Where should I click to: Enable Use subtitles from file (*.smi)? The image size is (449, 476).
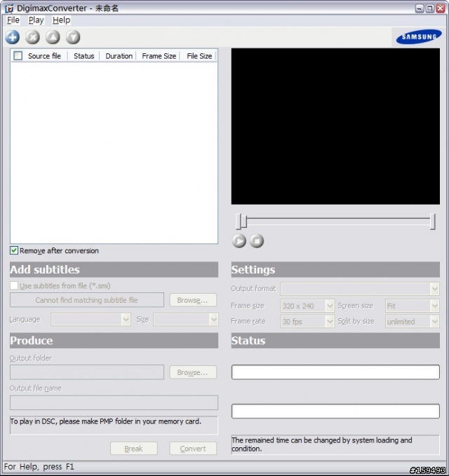coord(14,285)
